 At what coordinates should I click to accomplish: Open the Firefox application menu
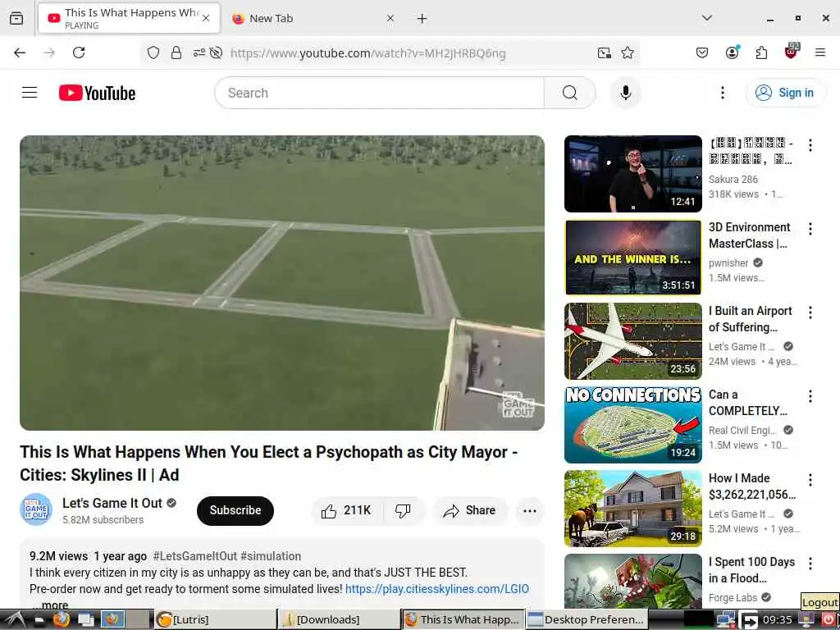820,52
